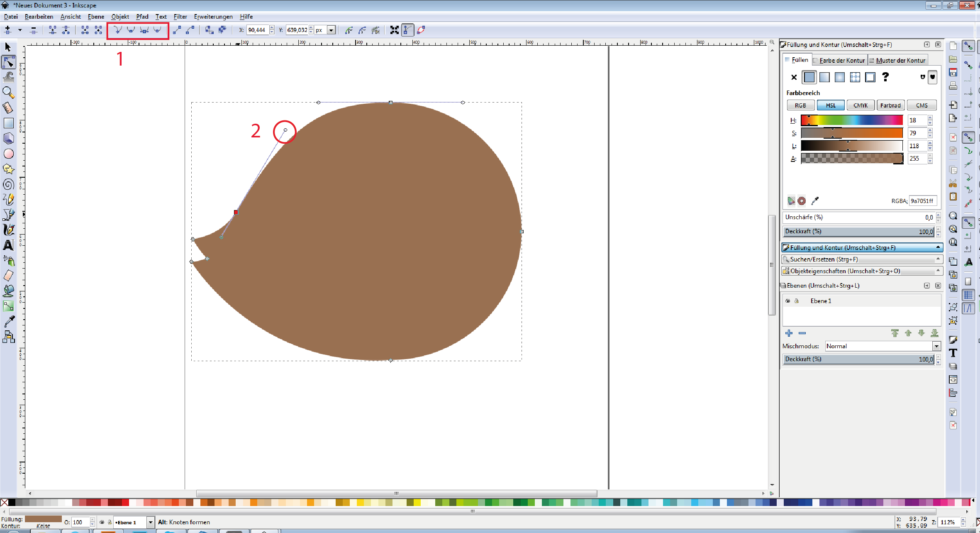
Task: Set fill to pattern
Action: pyautogui.click(x=855, y=77)
